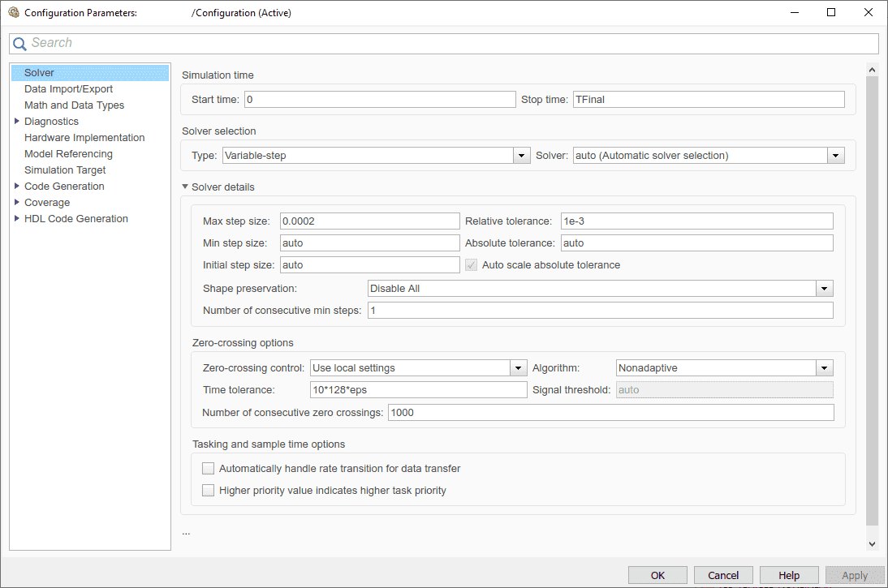Enable automatically handle rate transition checkbox
The width and height of the screenshot is (888, 588).
[209, 469]
